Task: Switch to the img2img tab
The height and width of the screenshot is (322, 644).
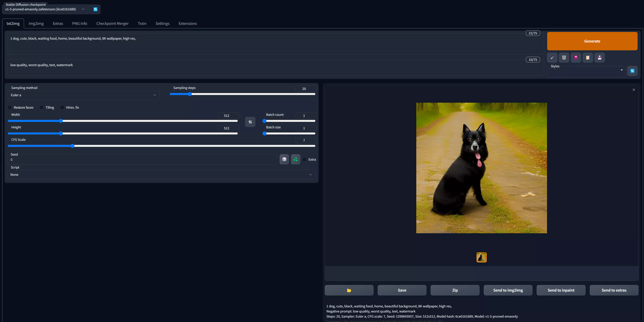Action: click(36, 23)
